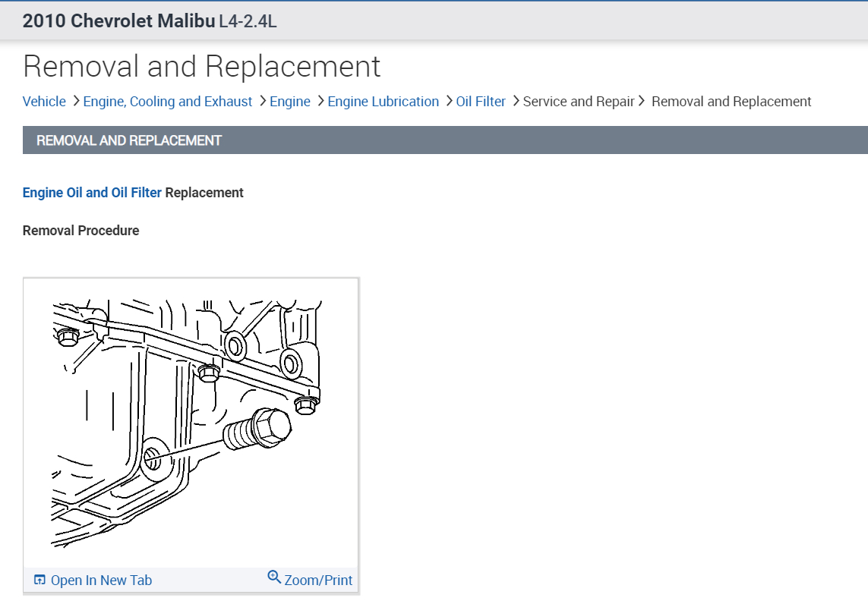This screenshot has width=868, height=601.
Task: Go to Engine, Cooling and Exhaust breadcrumb
Action: point(168,102)
